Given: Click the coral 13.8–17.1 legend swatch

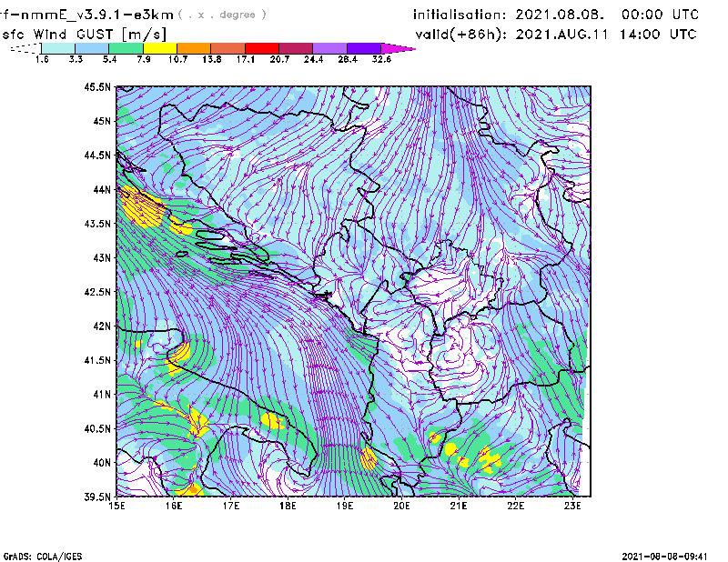Looking at the screenshot, I should pos(228,48).
